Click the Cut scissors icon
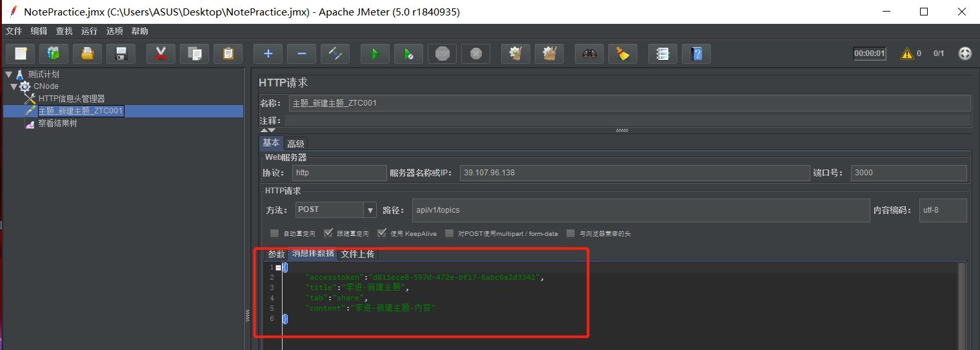980x350 pixels. (x=161, y=53)
